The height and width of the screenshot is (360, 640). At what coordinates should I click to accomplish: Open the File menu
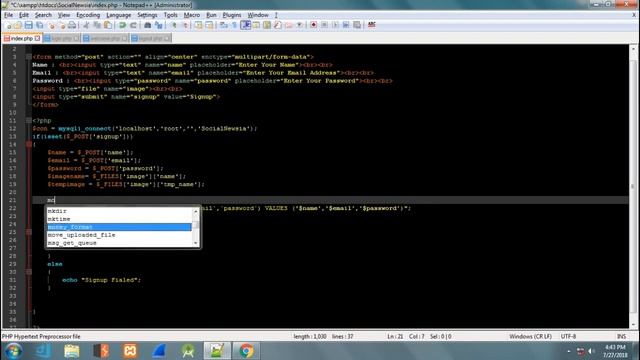point(8,15)
